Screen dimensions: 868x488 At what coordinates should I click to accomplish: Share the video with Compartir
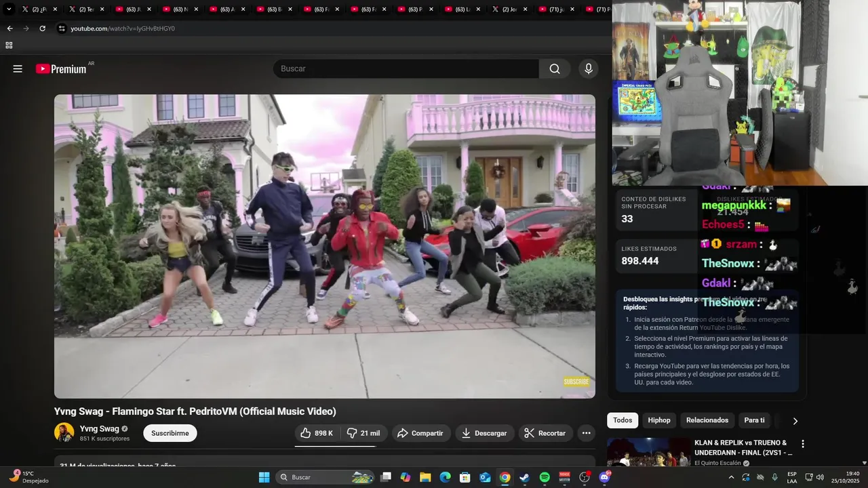click(x=420, y=433)
